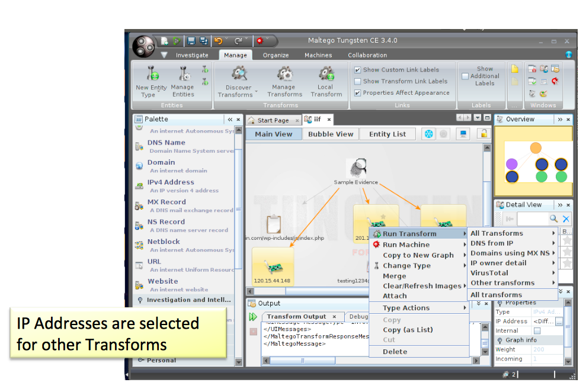Switch to the Start Page tab
Viewport: 586px width, 392px height.
[274, 120]
